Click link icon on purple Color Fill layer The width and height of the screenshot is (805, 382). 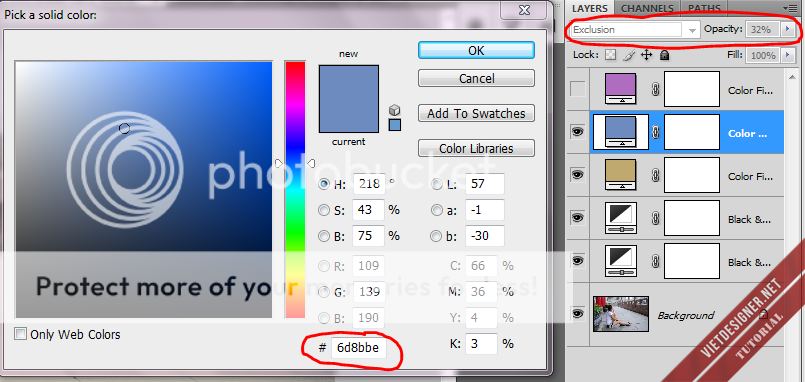[x=655, y=90]
